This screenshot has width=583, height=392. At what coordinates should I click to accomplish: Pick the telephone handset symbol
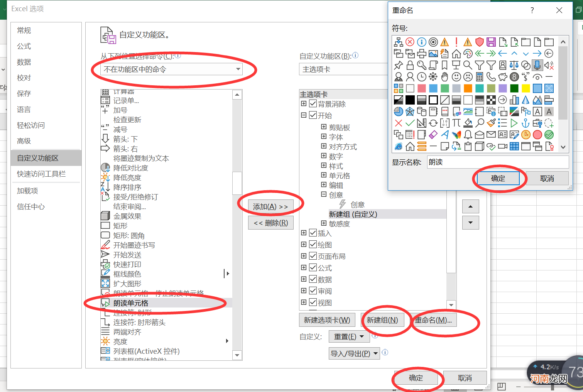(491, 77)
